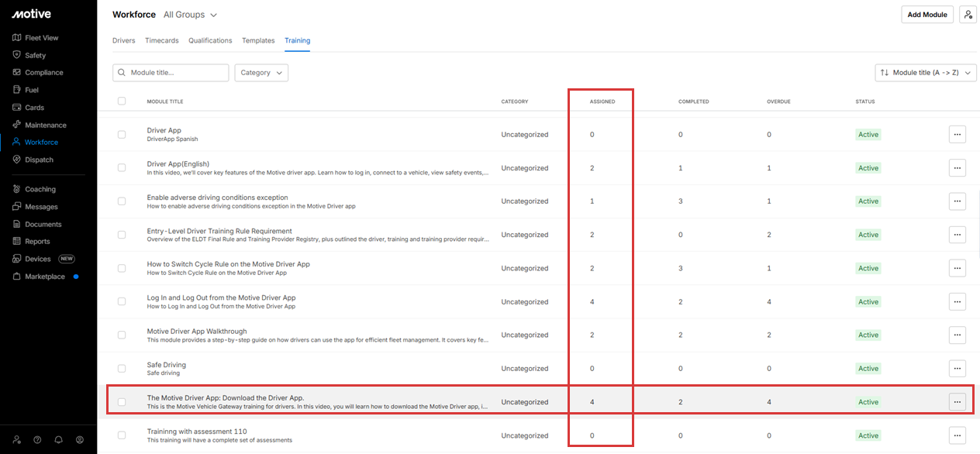Screen dimensions: 980x454
Task: Click the user settings icon beside Add Module
Action: (x=967, y=15)
